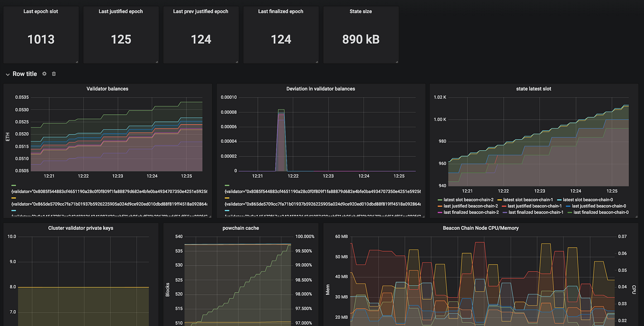Delete row using trash icon
644x326 pixels.
[x=54, y=74]
